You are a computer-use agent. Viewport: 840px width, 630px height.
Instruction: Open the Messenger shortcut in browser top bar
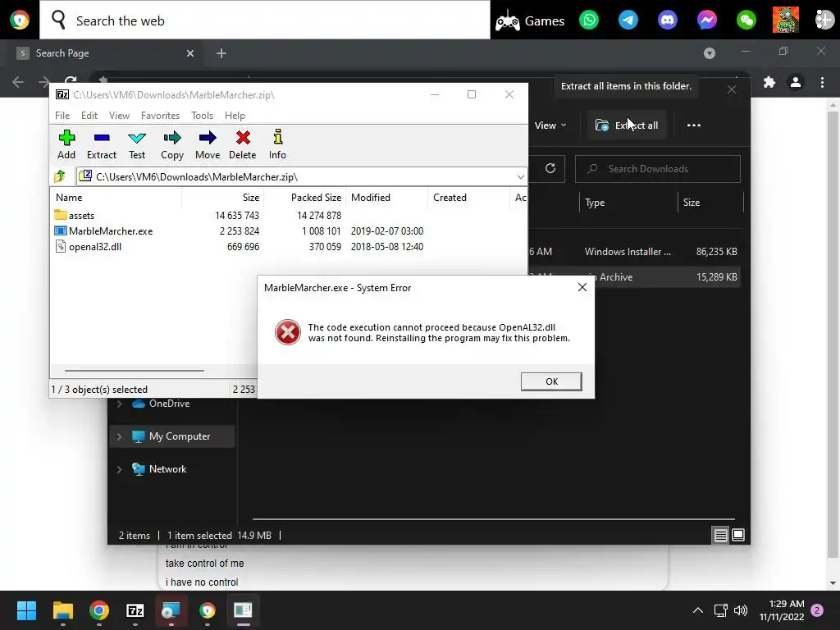pyautogui.click(x=706, y=21)
